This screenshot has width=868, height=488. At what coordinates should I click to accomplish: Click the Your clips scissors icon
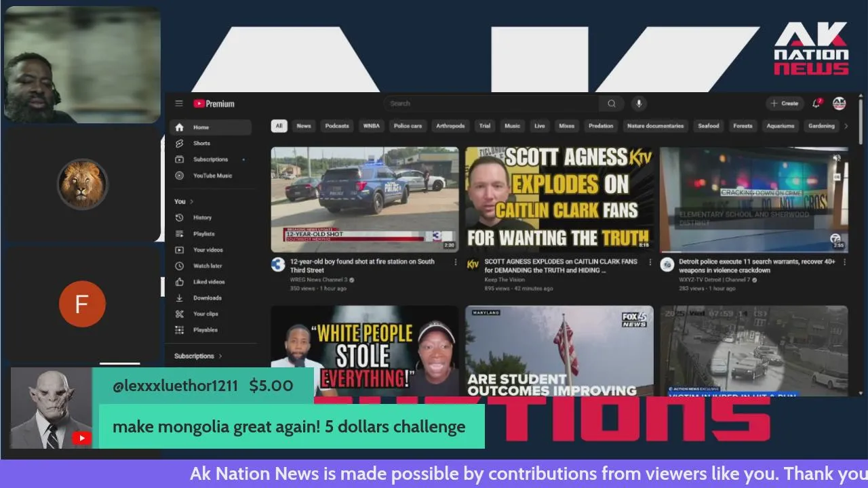179,314
